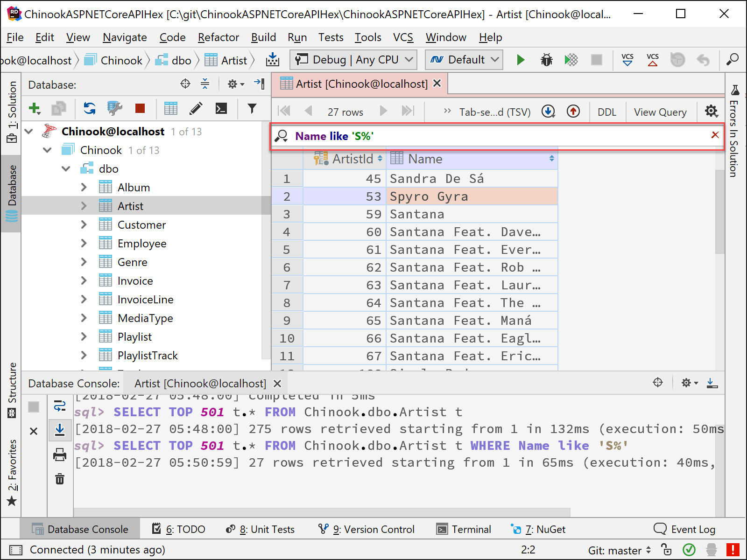Click the VCS update project icon

627,60
